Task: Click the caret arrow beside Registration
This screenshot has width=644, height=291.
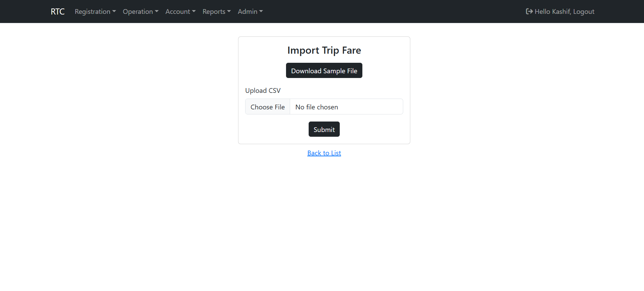Action: pyautogui.click(x=114, y=11)
